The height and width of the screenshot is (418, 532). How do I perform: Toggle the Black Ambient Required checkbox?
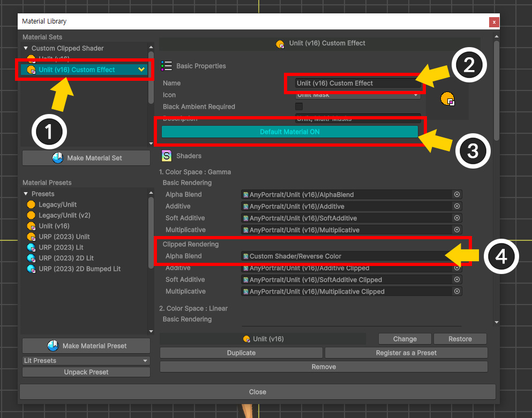coord(299,107)
